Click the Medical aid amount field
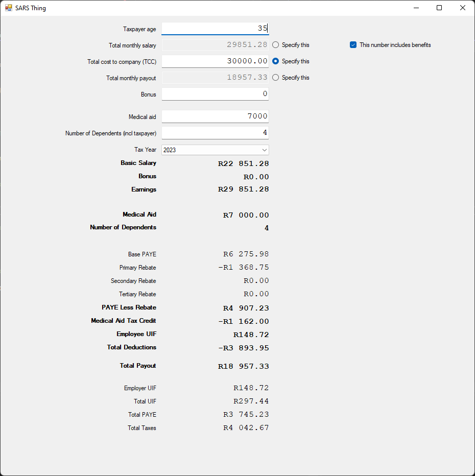The image size is (475, 476). tap(215, 116)
